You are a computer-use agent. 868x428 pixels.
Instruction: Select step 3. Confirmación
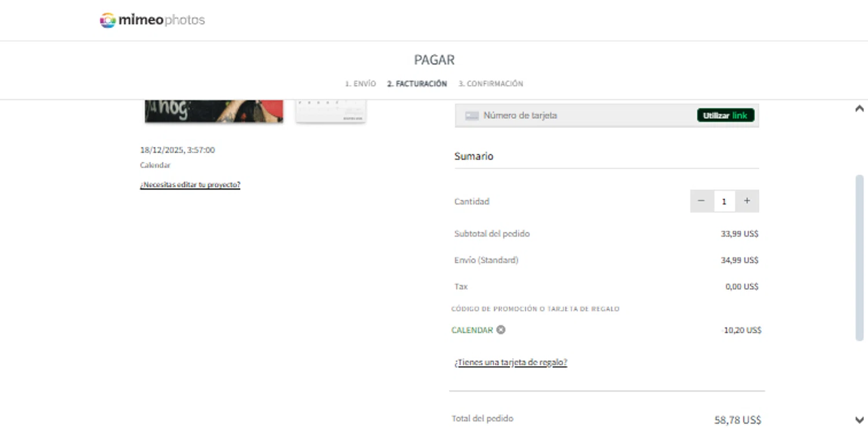tap(491, 84)
